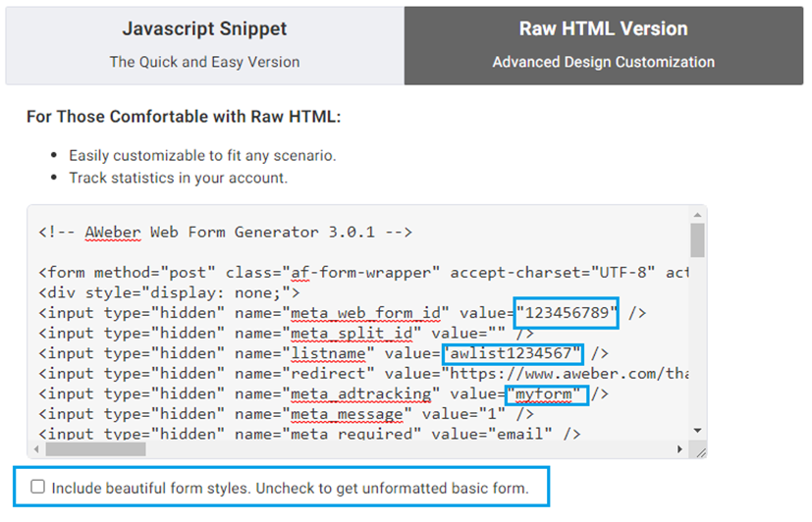Screen dimensions: 812x522
Task: Enable the Include beautiful form styles checkbox
Action: pyautogui.click(x=38, y=487)
